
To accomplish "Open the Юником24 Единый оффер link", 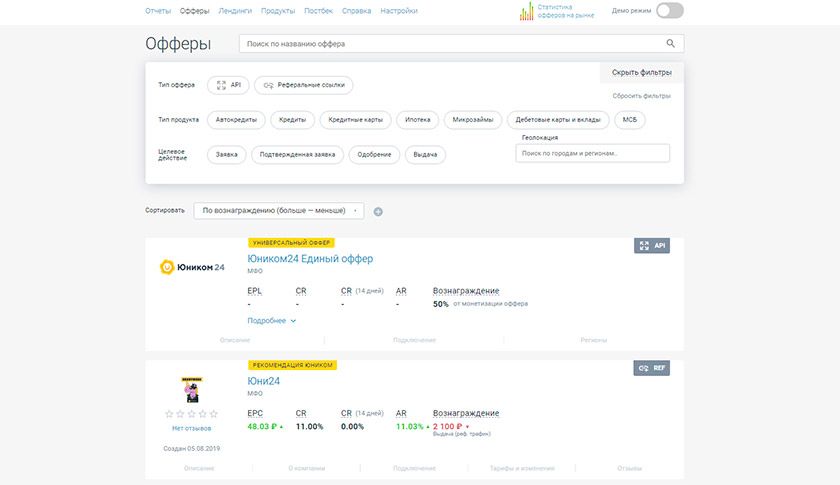I will 310,259.
